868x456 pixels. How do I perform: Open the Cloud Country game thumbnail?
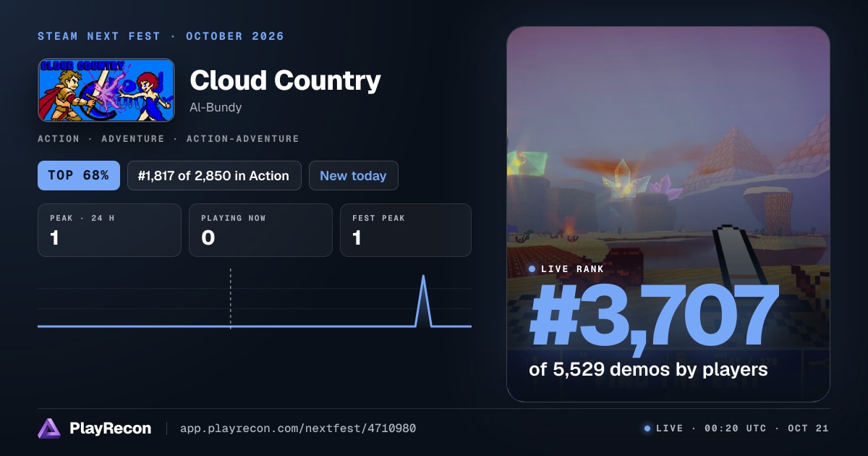coord(106,90)
